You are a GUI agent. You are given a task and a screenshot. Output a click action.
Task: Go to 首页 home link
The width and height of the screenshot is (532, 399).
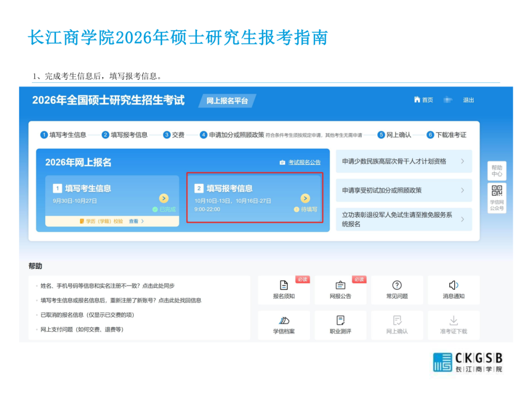(x=424, y=100)
